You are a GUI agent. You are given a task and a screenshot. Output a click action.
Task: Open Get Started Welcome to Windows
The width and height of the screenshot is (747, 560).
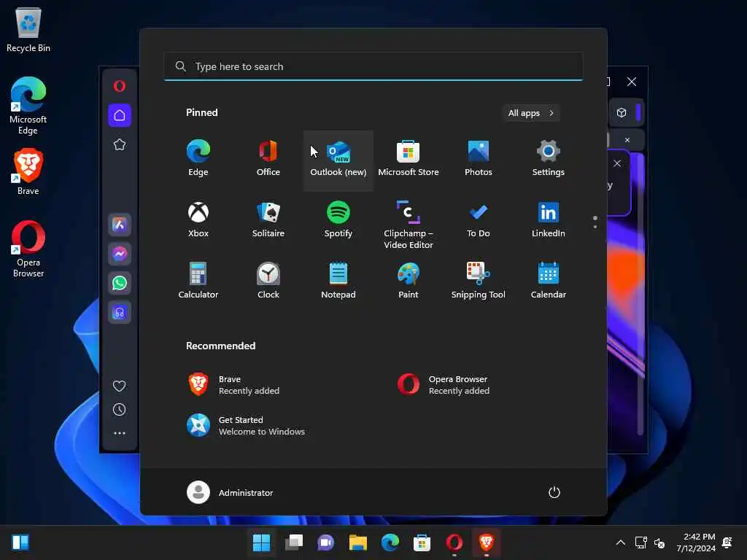tap(285, 426)
